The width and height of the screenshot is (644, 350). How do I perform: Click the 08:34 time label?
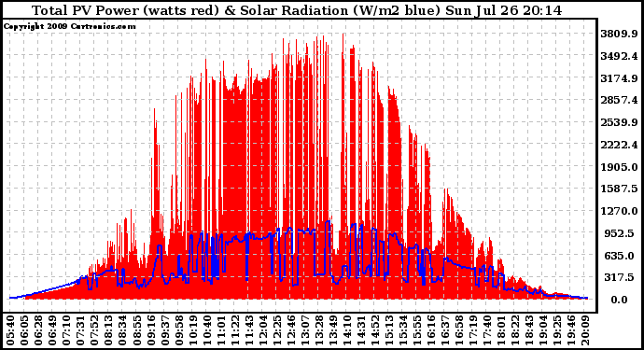click(122, 330)
